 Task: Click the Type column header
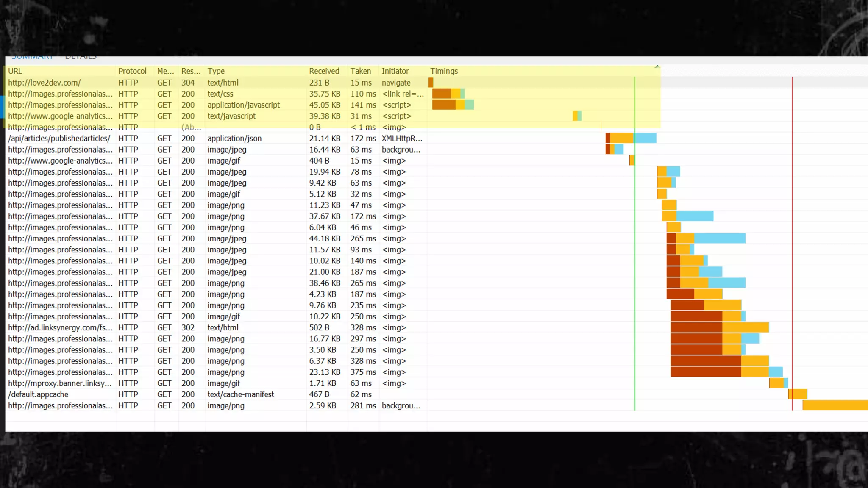point(216,71)
